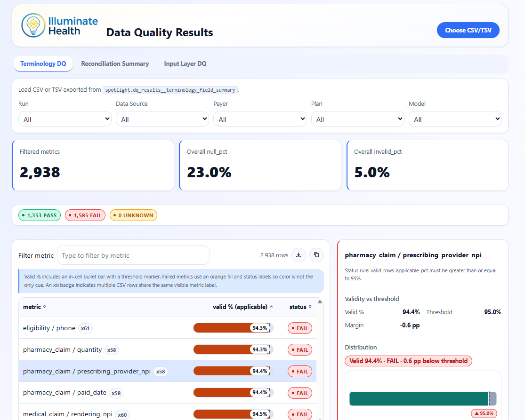The image size is (525, 420).
Task: Open the Input Layer DQ tab
Action: point(185,63)
